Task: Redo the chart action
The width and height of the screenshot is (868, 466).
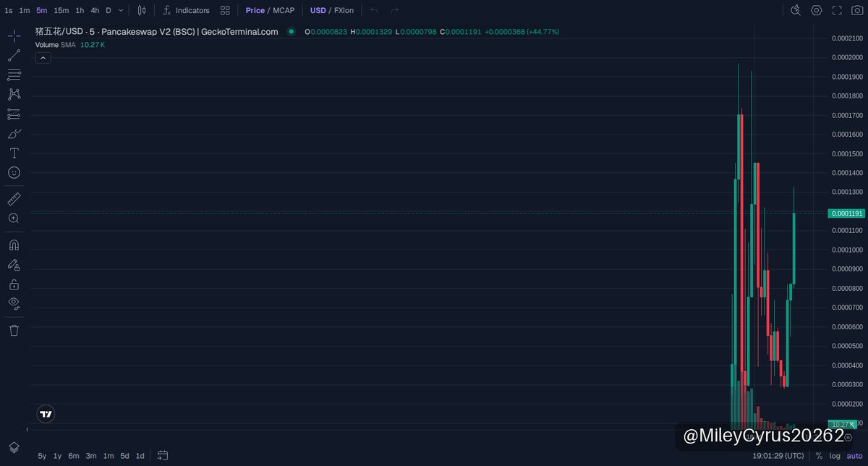Action: (394, 10)
